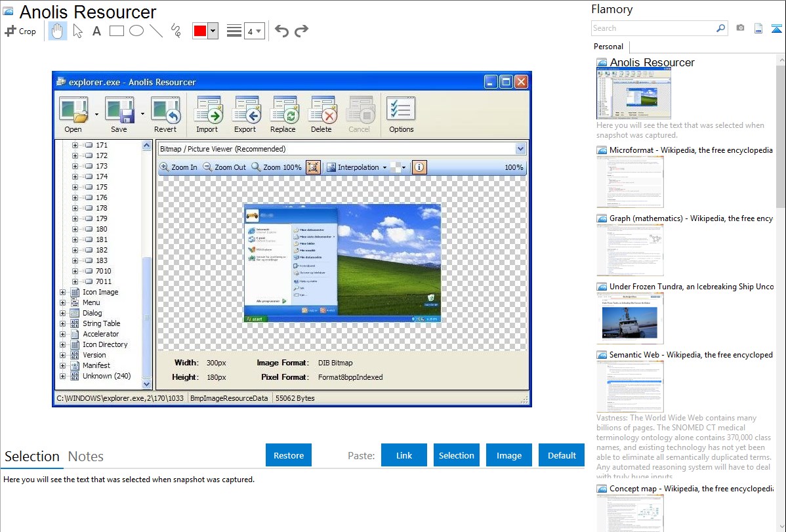Click the Open toolbar button in Anolis Resourcer
This screenshot has width=786, height=532.
(x=73, y=115)
